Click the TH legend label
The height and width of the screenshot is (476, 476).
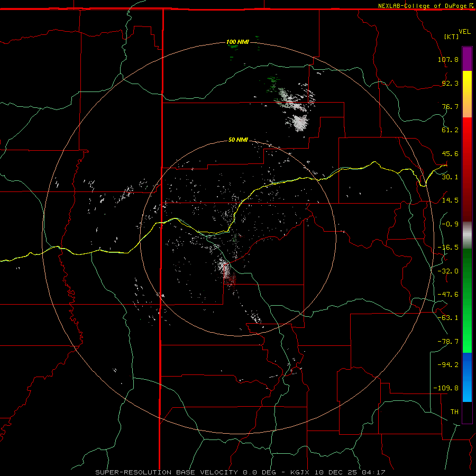[x=454, y=412]
